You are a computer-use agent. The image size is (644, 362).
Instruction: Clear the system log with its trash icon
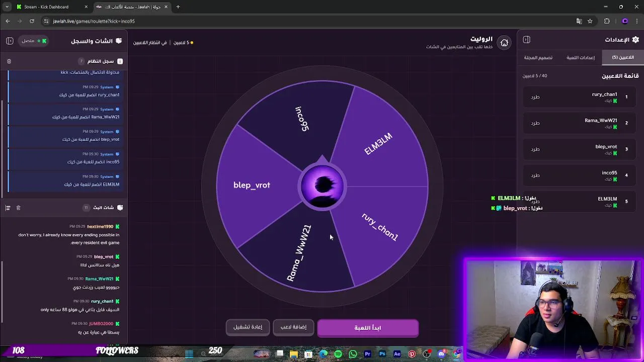click(9, 61)
